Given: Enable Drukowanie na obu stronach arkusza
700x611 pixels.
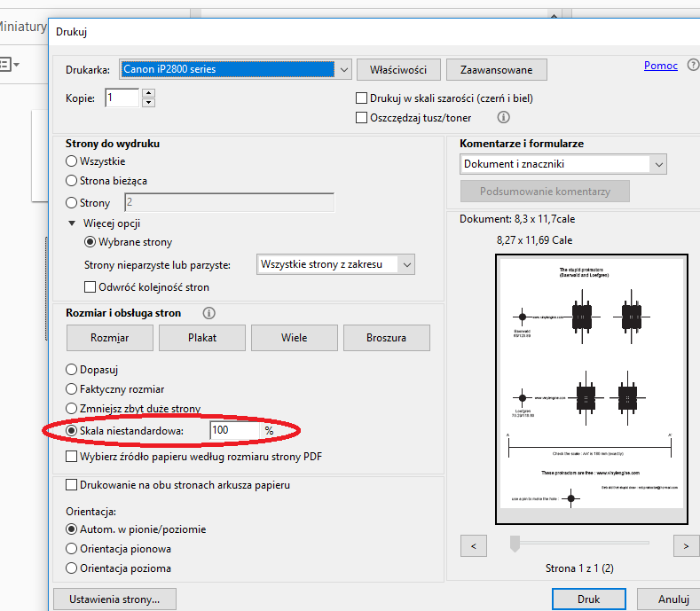Looking at the screenshot, I should pyautogui.click(x=72, y=485).
